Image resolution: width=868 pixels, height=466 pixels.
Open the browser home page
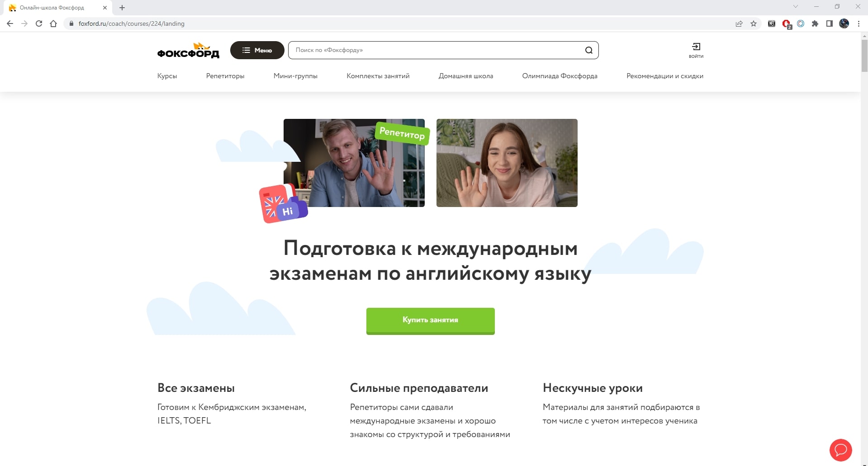click(x=53, y=24)
